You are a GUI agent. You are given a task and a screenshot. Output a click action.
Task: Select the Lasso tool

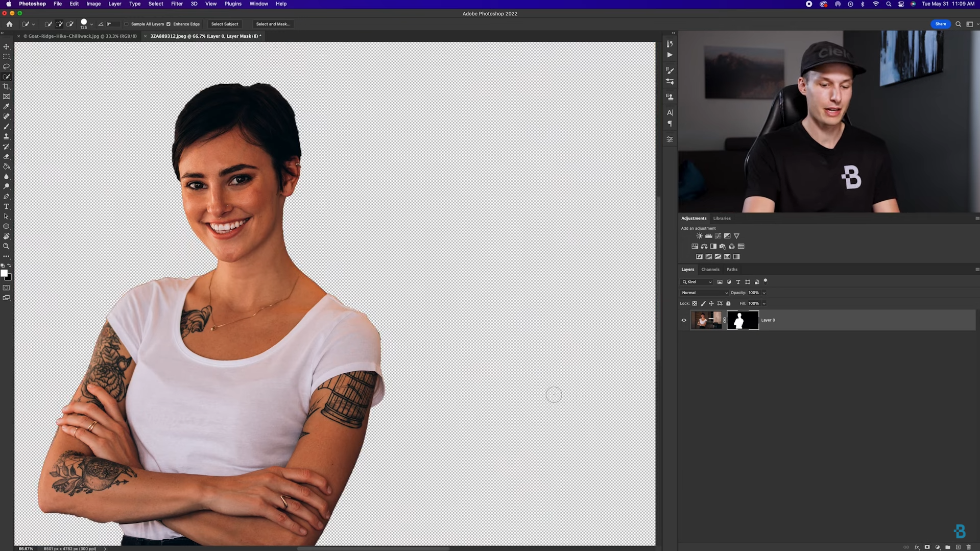[x=7, y=66]
